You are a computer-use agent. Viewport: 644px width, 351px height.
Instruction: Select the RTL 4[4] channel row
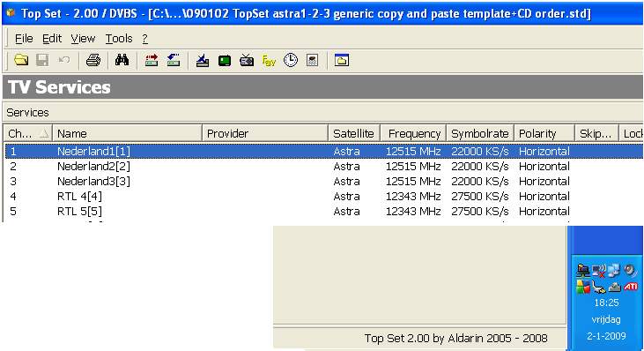pos(323,197)
